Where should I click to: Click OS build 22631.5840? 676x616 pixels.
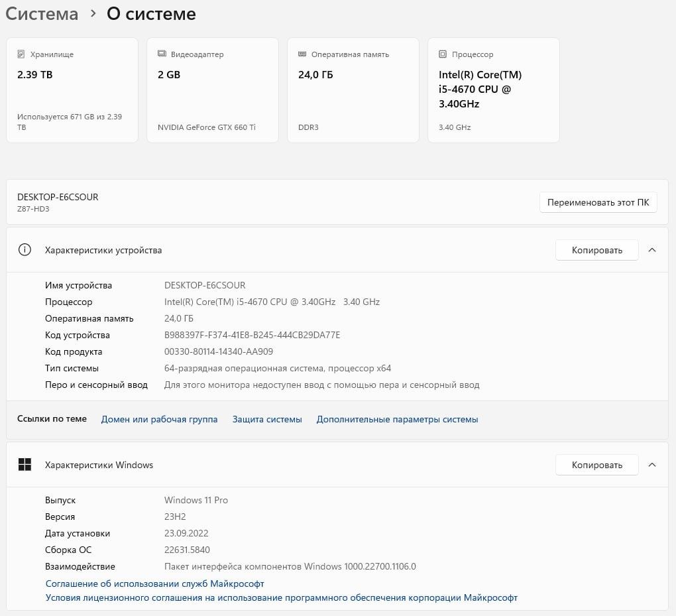click(187, 550)
